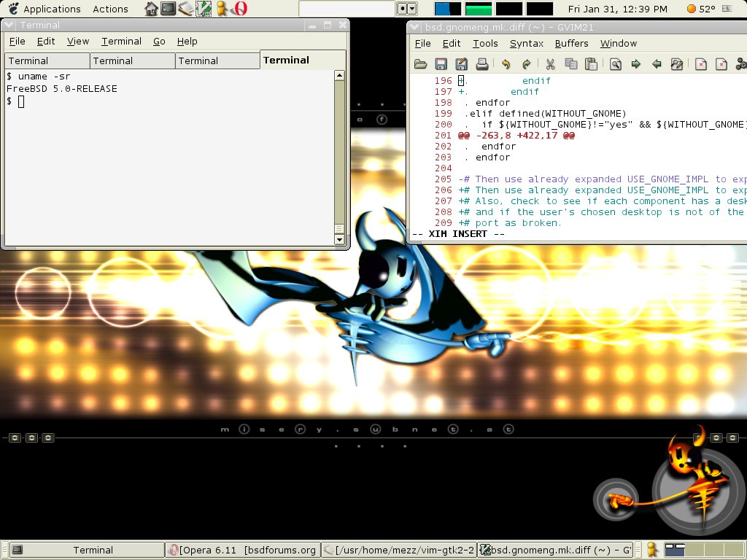
Task: Open the Go menu in the Terminal window
Action: pyautogui.click(x=159, y=42)
